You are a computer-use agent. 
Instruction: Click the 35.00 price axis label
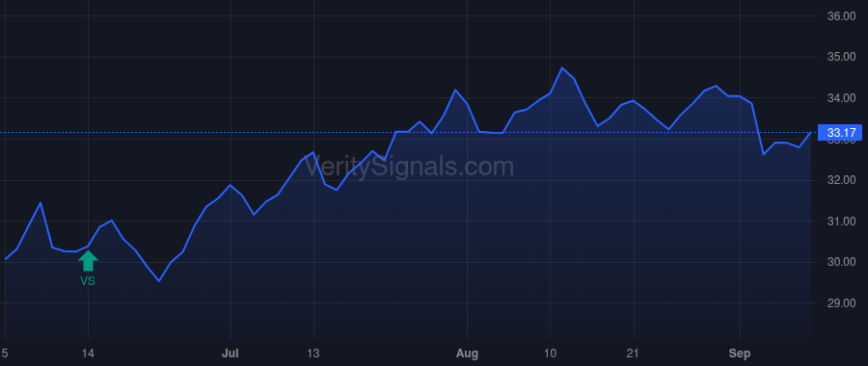841,57
